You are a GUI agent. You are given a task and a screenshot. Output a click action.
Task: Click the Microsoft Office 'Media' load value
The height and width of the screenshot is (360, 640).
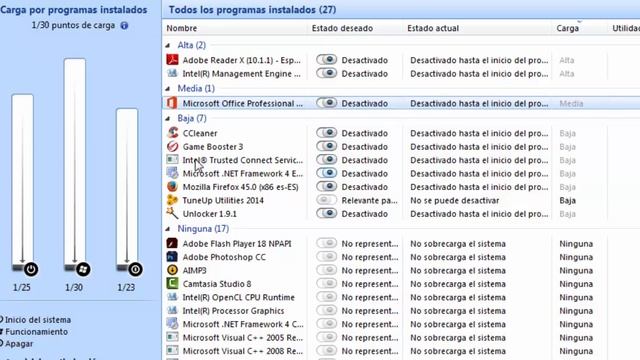(x=571, y=103)
